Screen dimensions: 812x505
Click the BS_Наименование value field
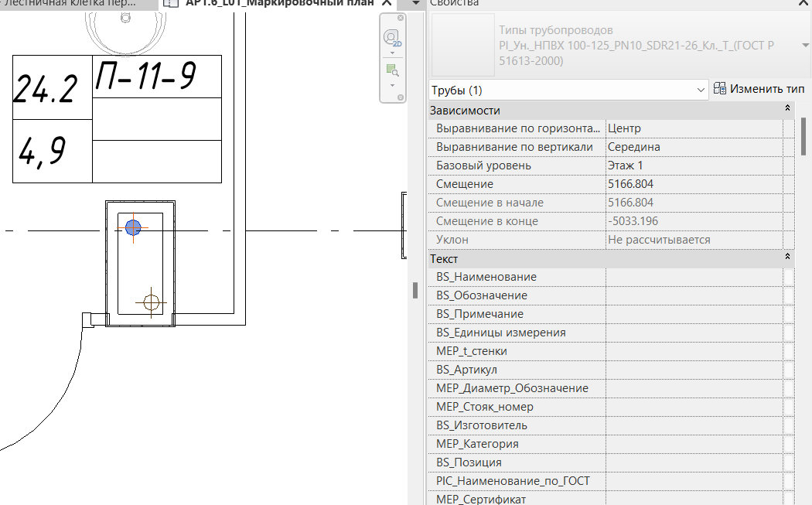tap(694, 277)
